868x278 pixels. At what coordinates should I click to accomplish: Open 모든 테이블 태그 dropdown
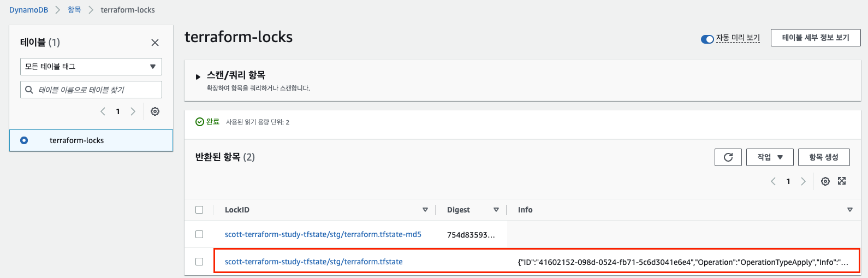91,67
